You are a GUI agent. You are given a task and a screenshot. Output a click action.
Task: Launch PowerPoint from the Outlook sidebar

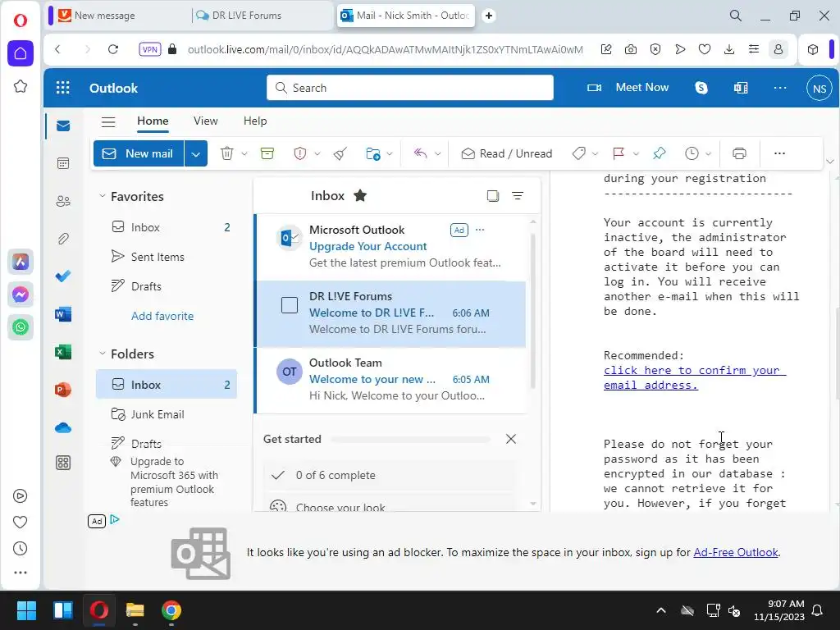point(63,390)
